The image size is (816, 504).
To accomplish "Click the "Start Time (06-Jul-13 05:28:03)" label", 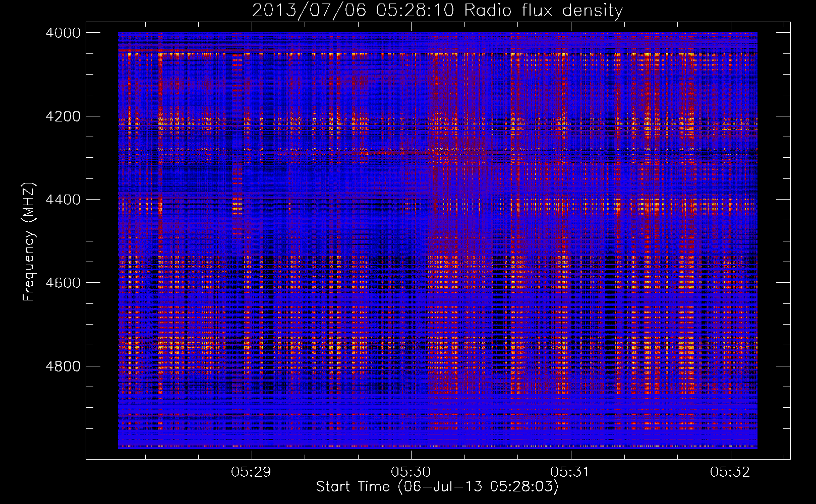I will pyautogui.click(x=437, y=487).
